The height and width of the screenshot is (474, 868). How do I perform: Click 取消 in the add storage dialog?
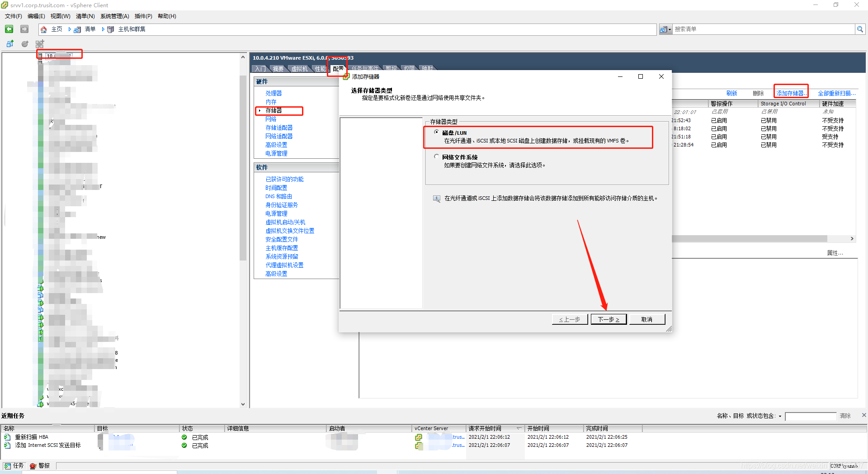(x=647, y=319)
